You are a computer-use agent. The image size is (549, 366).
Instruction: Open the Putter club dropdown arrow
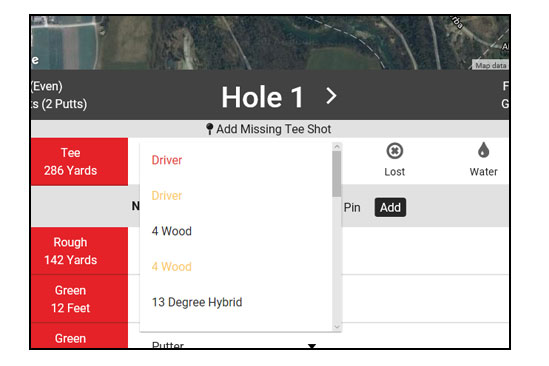[312, 346]
